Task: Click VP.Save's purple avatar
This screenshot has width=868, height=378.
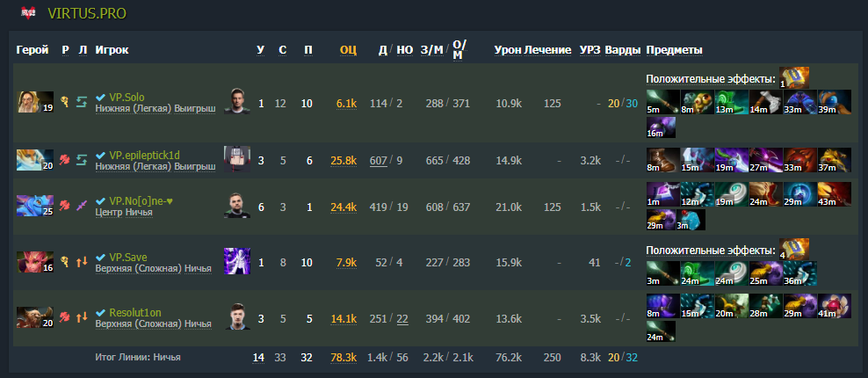Action: pyautogui.click(x=237, y=261)
